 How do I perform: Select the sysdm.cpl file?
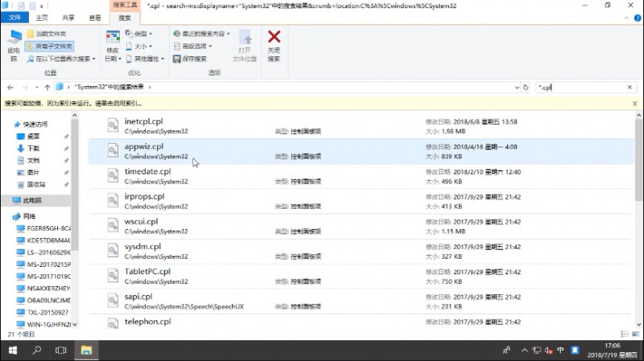coord(359,251)
